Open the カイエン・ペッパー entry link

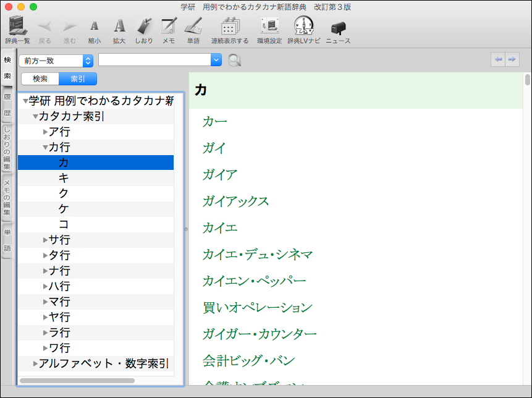coord(255,281)
